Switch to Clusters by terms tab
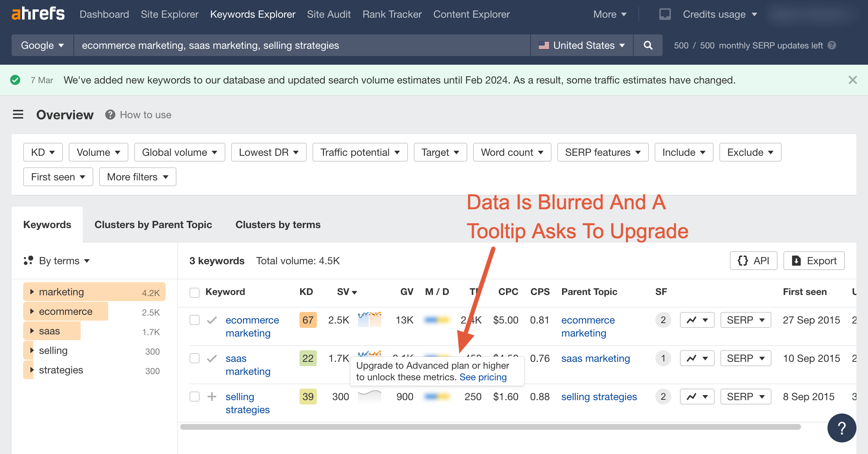Screen dimensions: 868x454 click(278, 224)
